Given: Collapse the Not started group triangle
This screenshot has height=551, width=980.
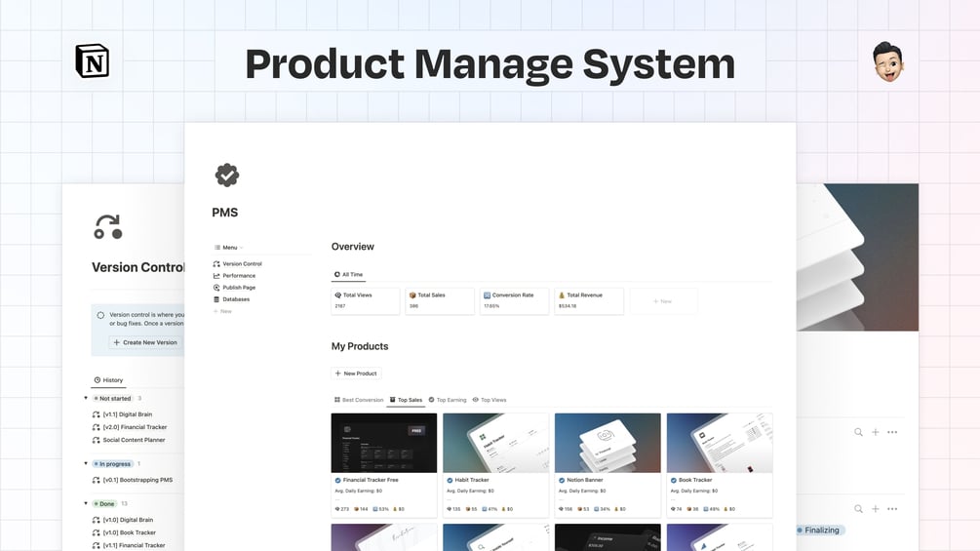Looking at the screenshot, I should (x=86, y=398).
